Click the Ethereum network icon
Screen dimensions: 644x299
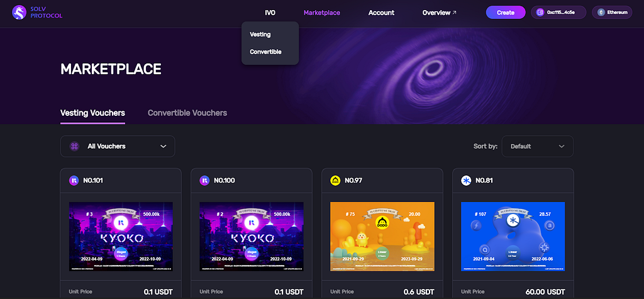pos(601,13)
